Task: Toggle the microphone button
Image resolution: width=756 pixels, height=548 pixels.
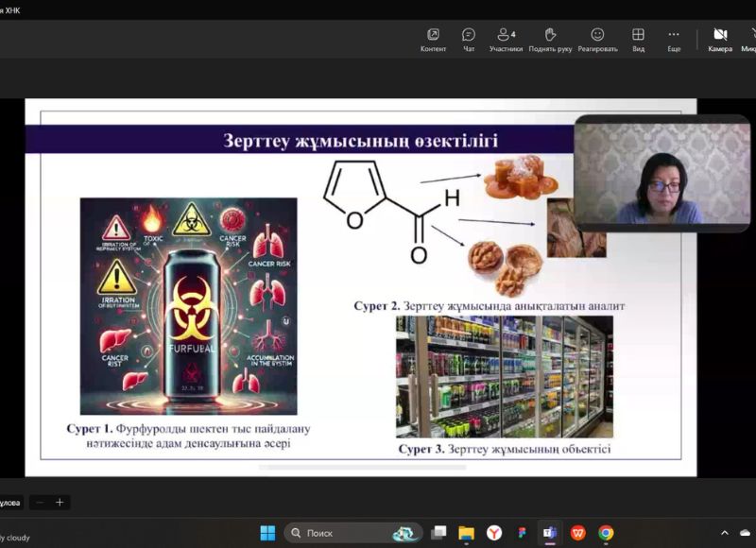Action: tap(749, 40)
